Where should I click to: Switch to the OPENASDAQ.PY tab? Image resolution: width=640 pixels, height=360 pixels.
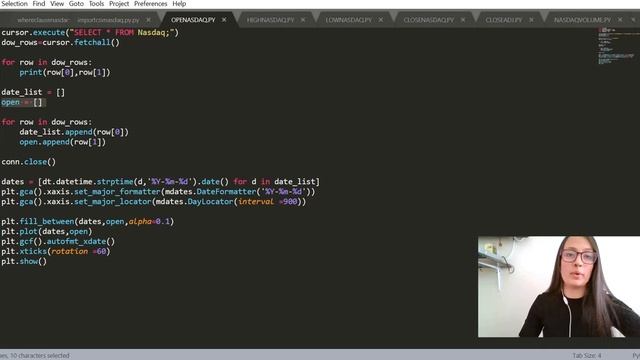pyautogui.click(x=193, y=20)
